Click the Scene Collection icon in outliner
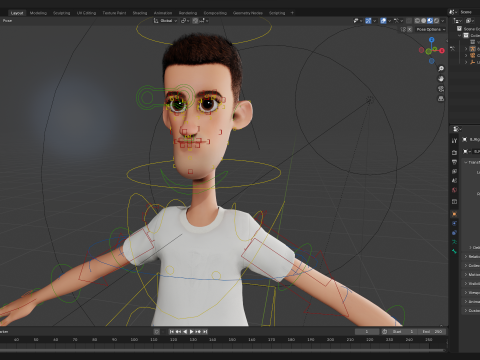This screenshot has height=360, width=480. click(459, 29)
